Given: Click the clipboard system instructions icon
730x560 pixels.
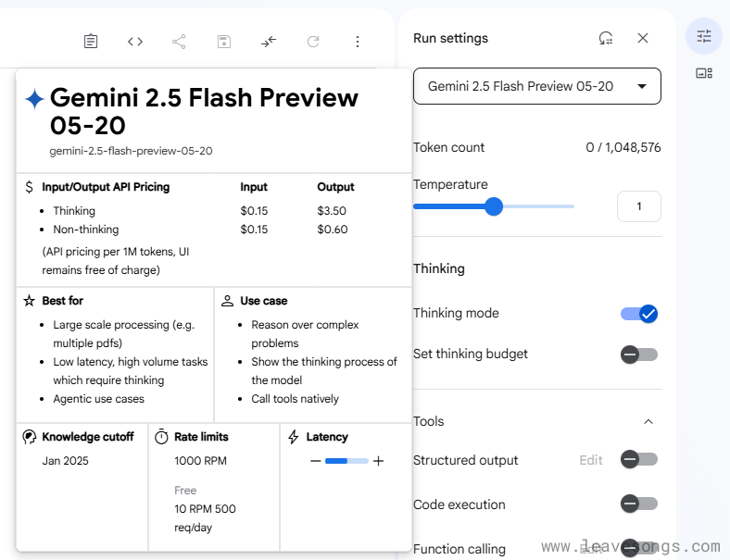Looking at the screenshot, I should pyautogui.click(x=91, y=42).
